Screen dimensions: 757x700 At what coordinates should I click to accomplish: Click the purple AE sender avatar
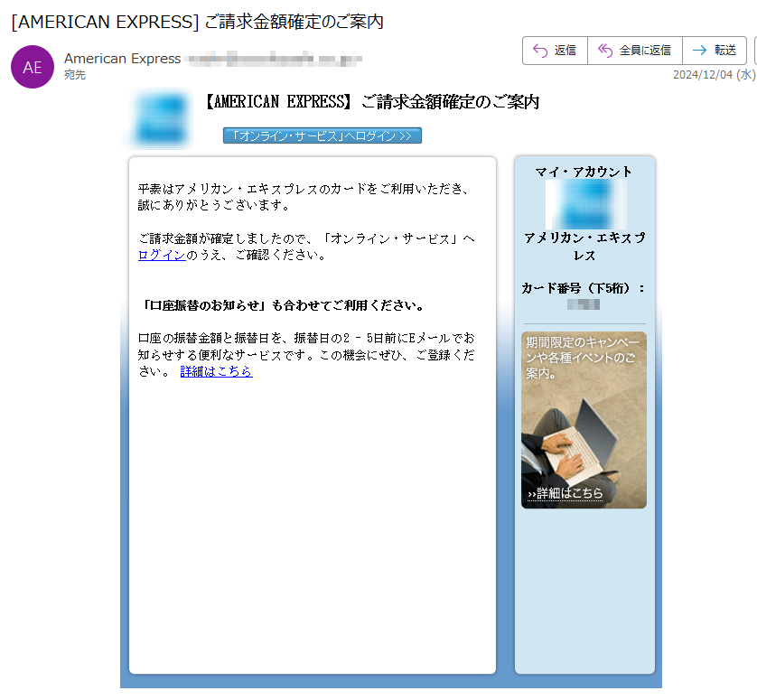[33, 67]
